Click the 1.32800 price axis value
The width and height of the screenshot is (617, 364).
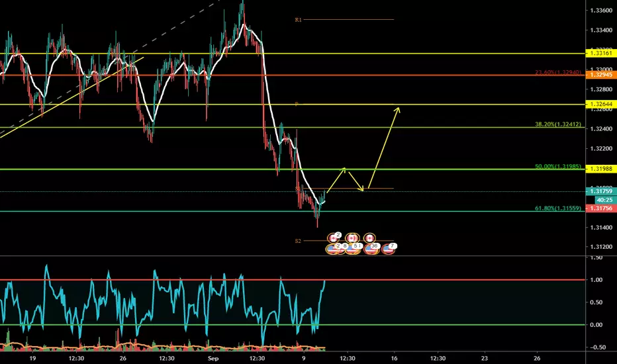point(601,89)
